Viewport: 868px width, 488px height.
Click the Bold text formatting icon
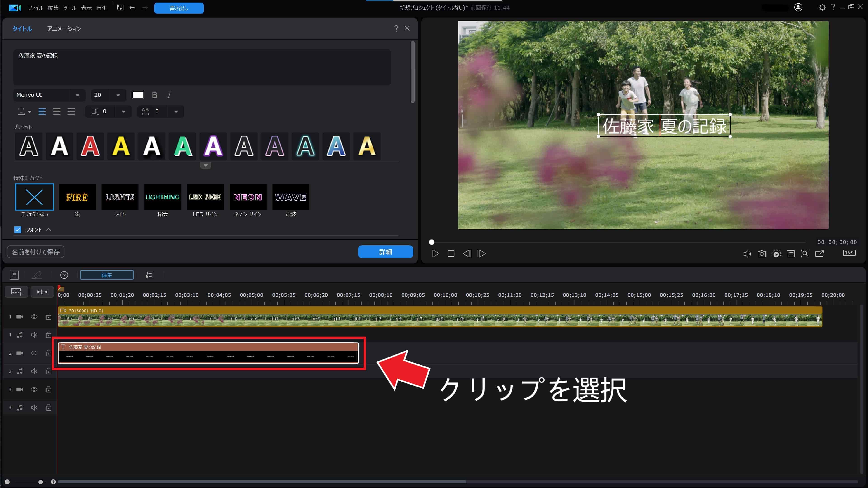[x=155, y=95]
